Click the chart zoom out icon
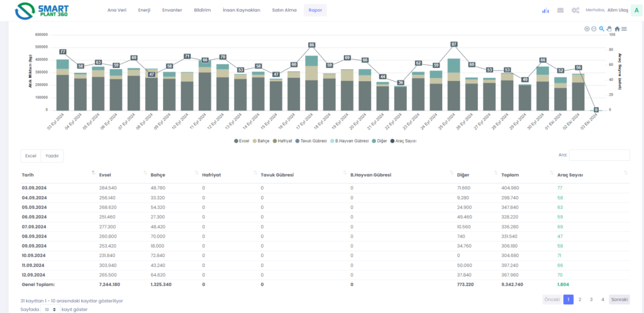The height and width of the screenshot is (313, 644). click(594, 29)
